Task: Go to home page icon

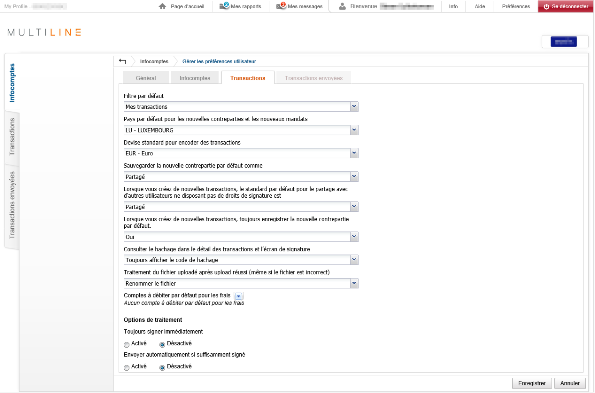Action: point(162,6)
